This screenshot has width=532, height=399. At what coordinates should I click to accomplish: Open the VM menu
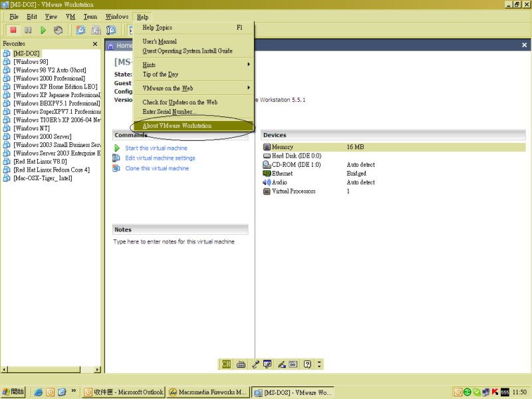coord(70,17)
